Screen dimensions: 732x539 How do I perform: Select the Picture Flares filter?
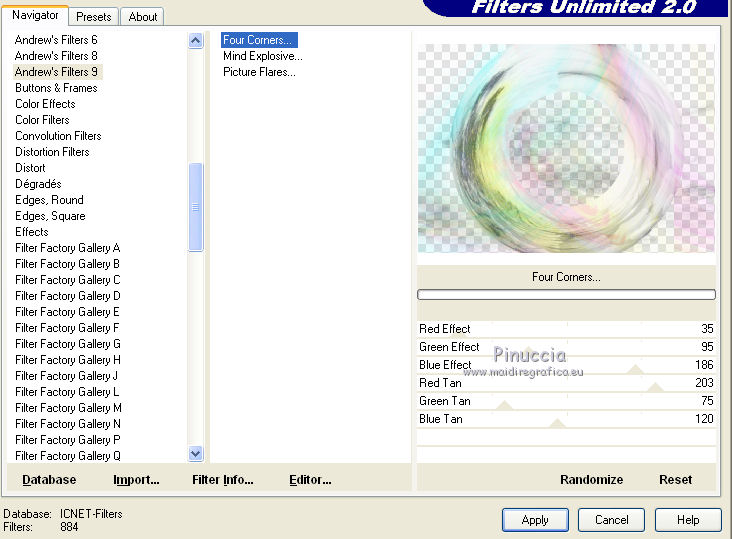tap(259, 72)
